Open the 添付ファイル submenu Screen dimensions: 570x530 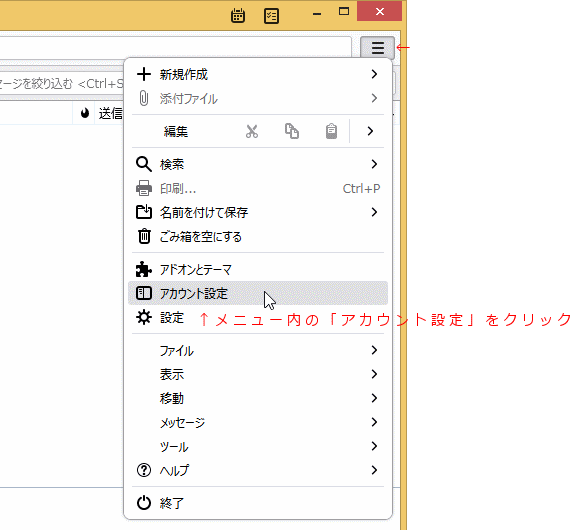[x=258, y=99]
